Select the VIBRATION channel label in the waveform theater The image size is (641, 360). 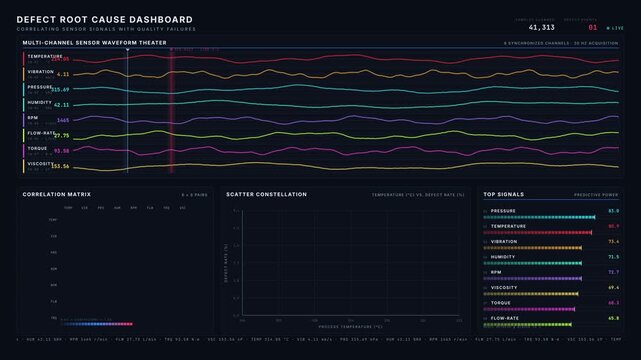[40, 72]
